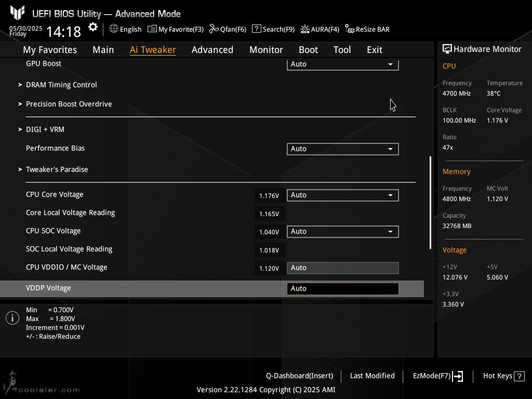Open CPU SOC Voltage dropdown
Viewport: 532px width, 399px height.
click(343, 231)
